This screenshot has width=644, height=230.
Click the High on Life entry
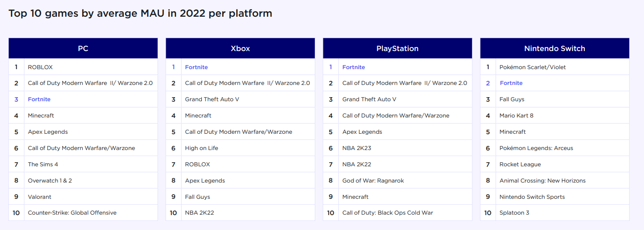pyautogui.click(x=201, y=148)
